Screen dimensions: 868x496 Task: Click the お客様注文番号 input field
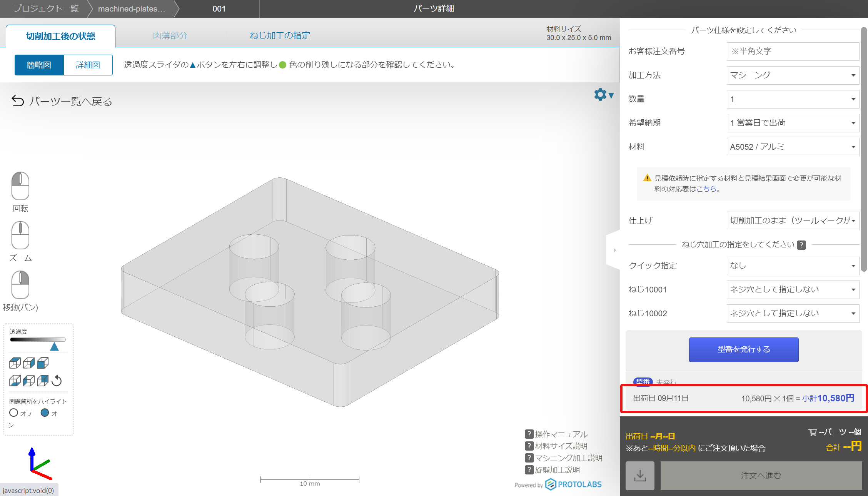point(793,51)
